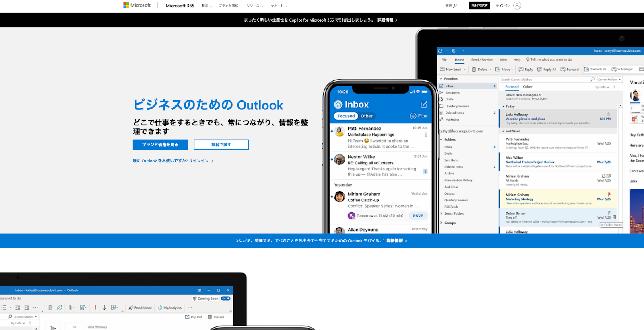Viewport: 644px width, 330px height.
Task: Open プランと価格 in the top navigation
Action: pyautogui.click(x=228, y=6)
